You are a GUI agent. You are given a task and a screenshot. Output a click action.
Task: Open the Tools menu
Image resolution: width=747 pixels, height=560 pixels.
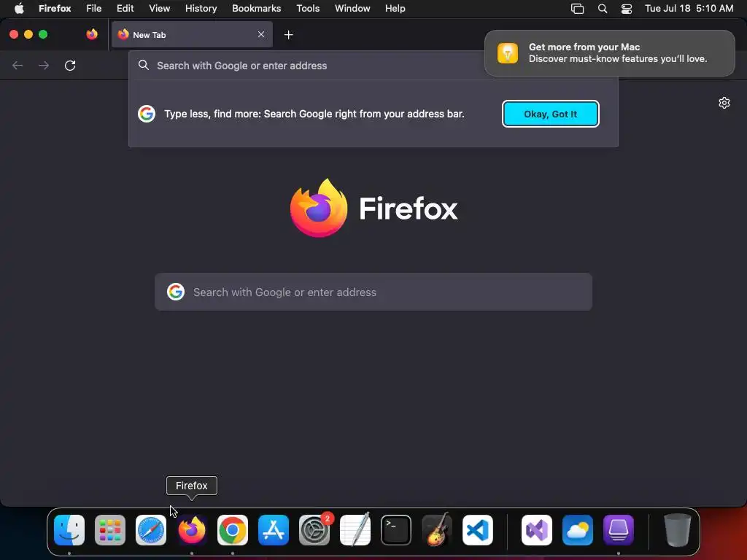(x=308, y=9)
